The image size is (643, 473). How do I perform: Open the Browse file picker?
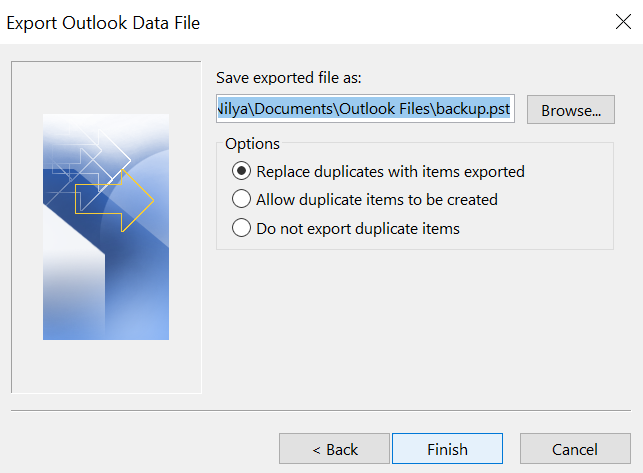570,110
